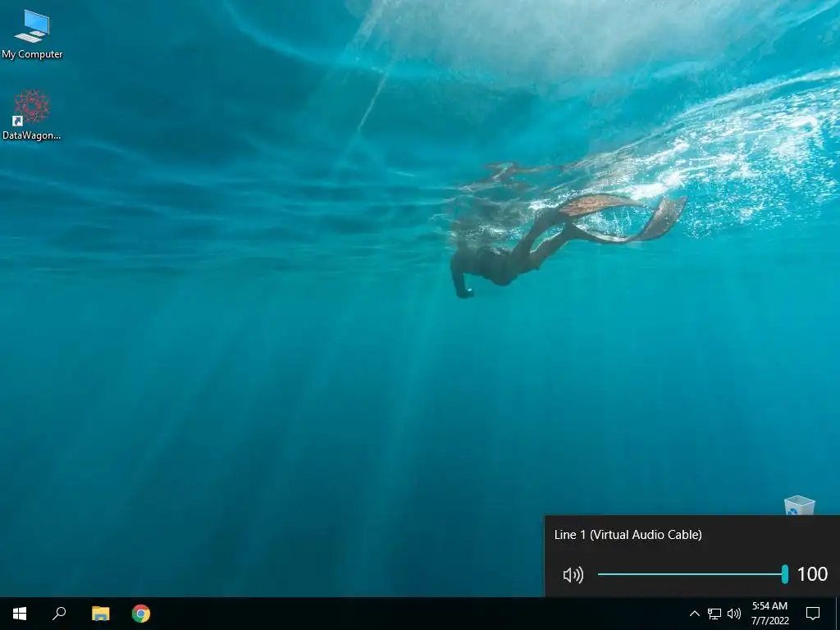840x630 pixels.
Task: Open the clock showing 5:54 AM
Action: pos(769,614)
